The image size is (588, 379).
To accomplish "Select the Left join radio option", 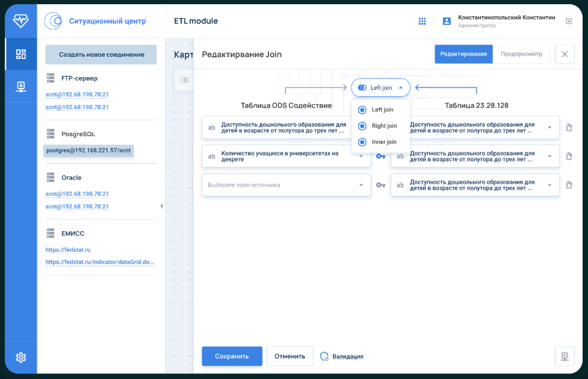I will 362,110.
